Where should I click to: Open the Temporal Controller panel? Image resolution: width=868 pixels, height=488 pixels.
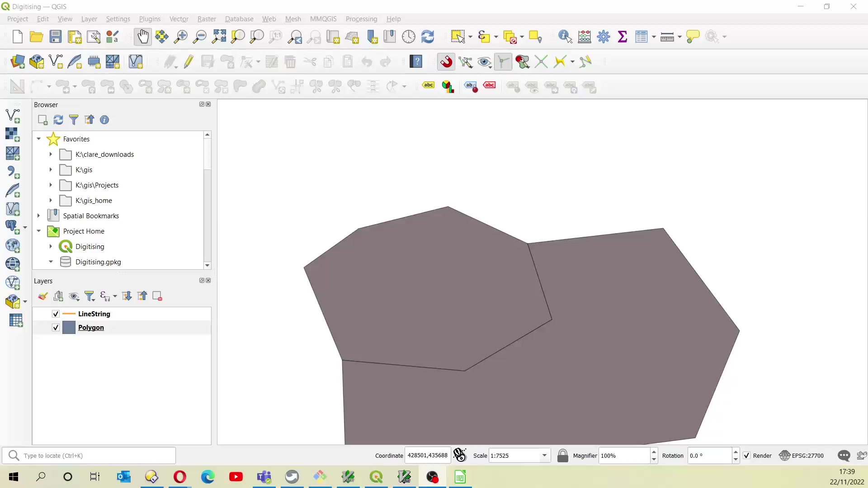tap(409, 37)
